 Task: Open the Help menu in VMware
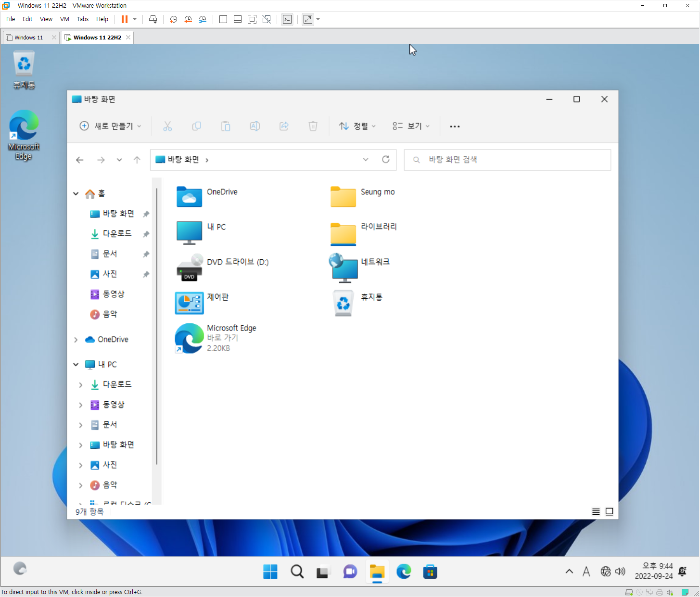(x=102, y=19)
